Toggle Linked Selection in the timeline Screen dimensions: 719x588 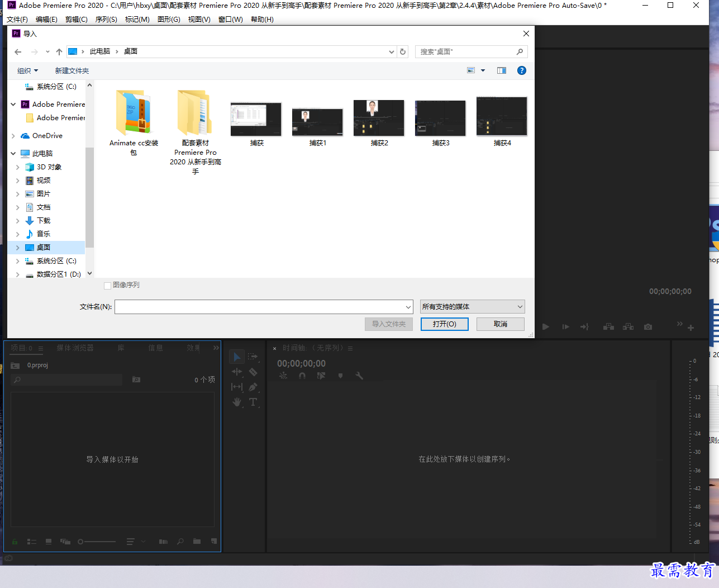pos(321,376)
